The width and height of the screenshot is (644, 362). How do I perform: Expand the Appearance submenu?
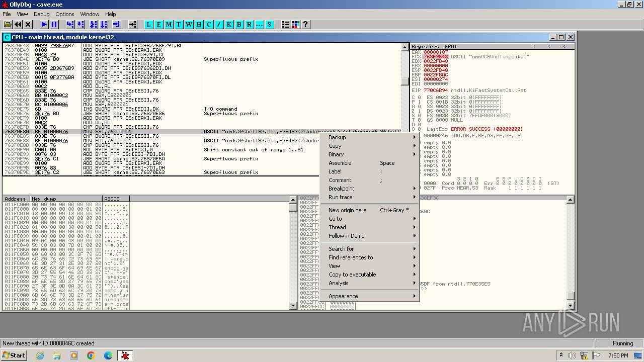(x=370, y=296)
